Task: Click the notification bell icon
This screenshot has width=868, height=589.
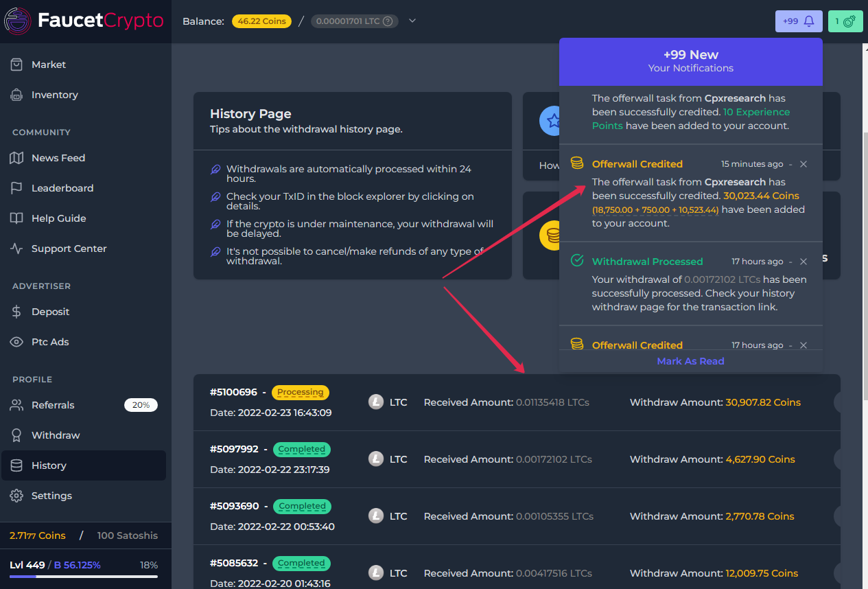Action: click(x=809, y=21)
